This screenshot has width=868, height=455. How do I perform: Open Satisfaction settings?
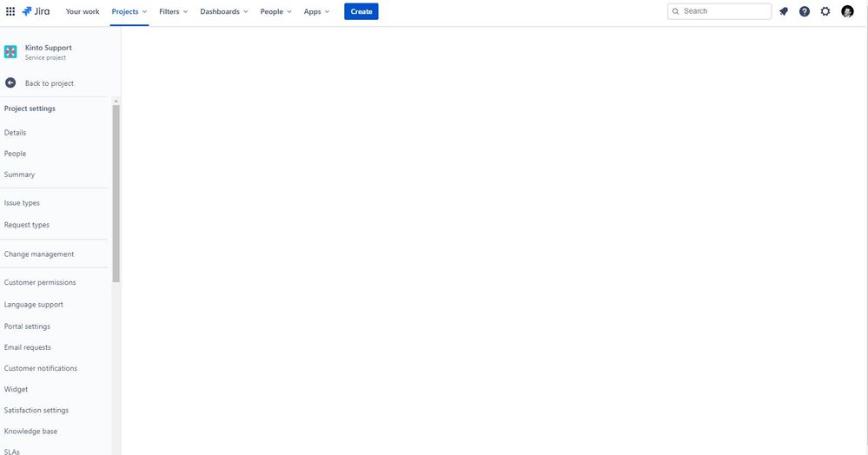click(36, 410)
